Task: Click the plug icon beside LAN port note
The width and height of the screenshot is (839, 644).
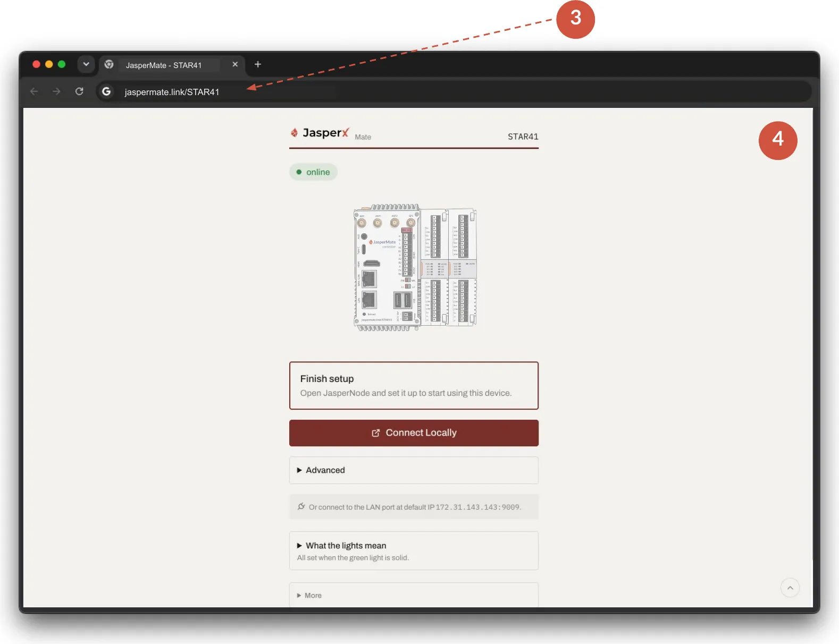Action: pyautogui.click(x=301, y=506)
